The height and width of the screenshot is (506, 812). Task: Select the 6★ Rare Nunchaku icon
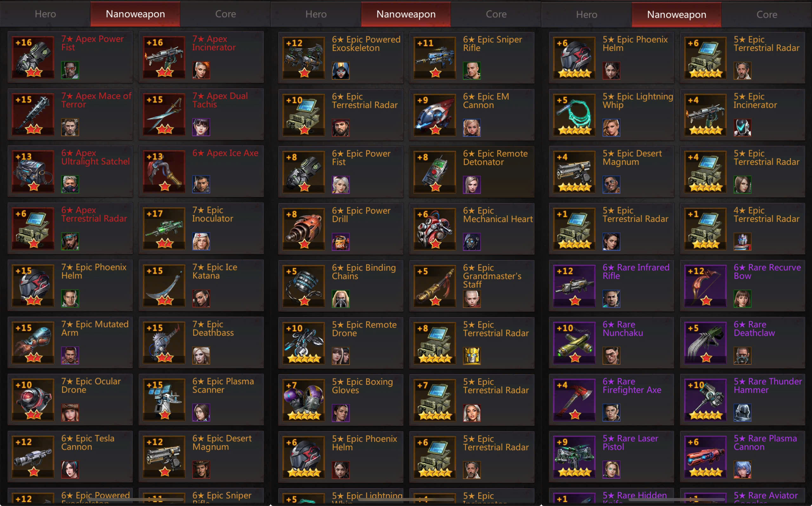coord(574,343)
